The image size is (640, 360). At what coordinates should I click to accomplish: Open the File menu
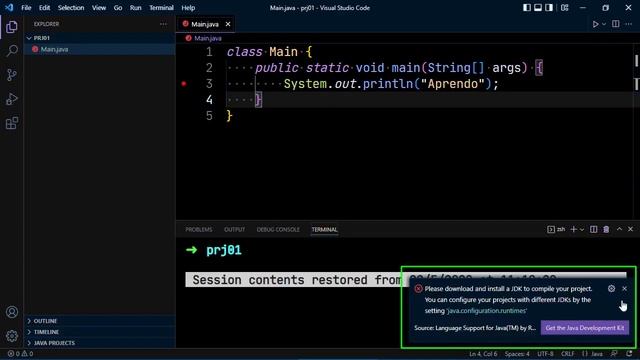[26, 8]
